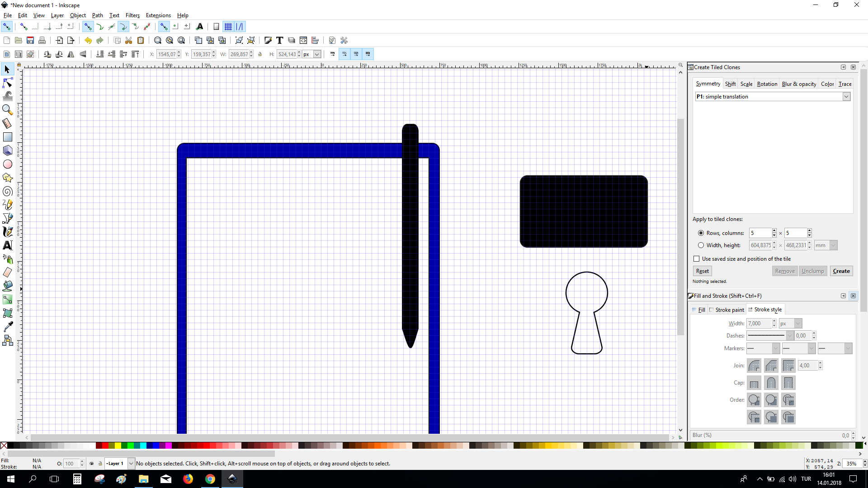
Task: Click the Print document icon
Action: [x=42, y=40]
